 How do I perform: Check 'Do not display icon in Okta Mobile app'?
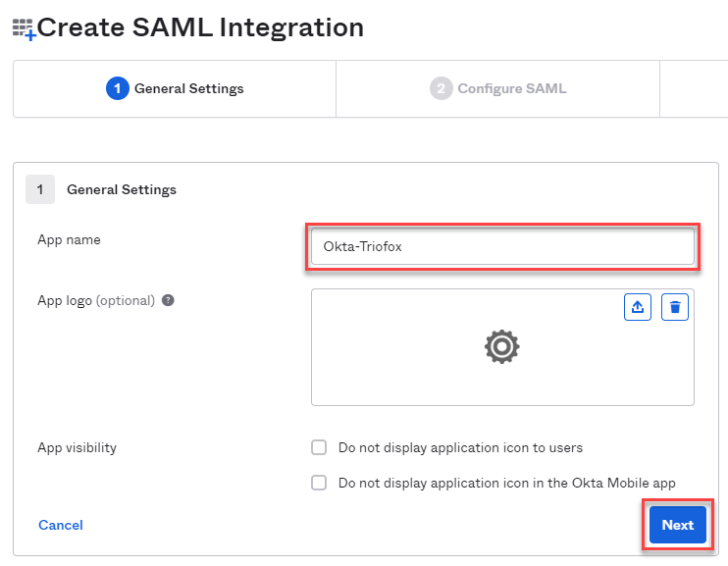pos(319,483)
